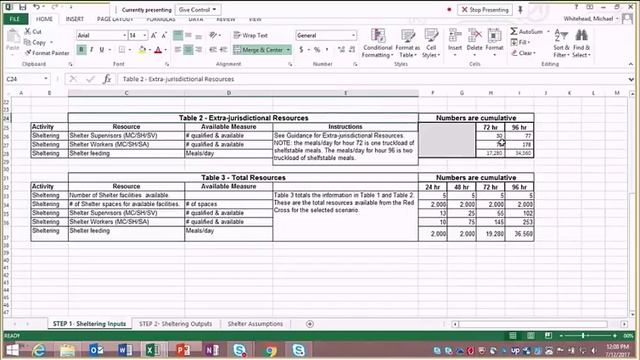Open Format as Table gallery

pyautogui.click(x=407, y=43)
